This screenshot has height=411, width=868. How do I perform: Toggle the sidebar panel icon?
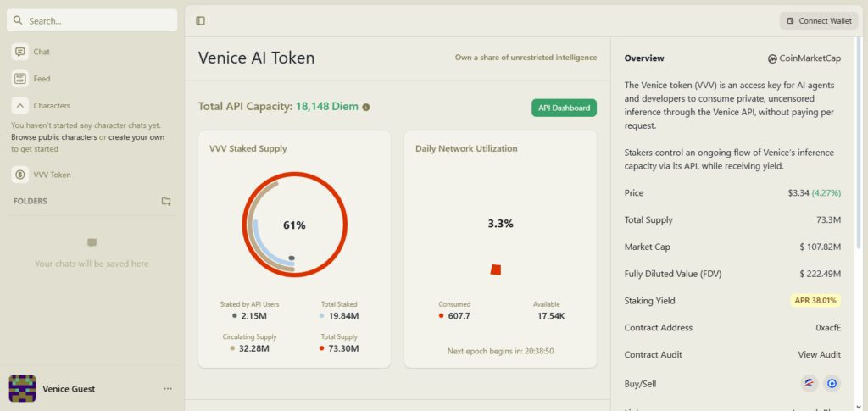[x=200, y=20]
